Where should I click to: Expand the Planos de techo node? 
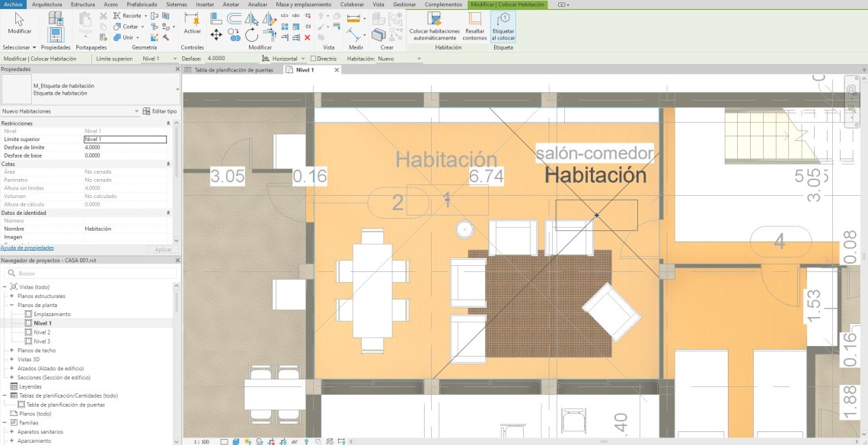(x=12, y=351)
